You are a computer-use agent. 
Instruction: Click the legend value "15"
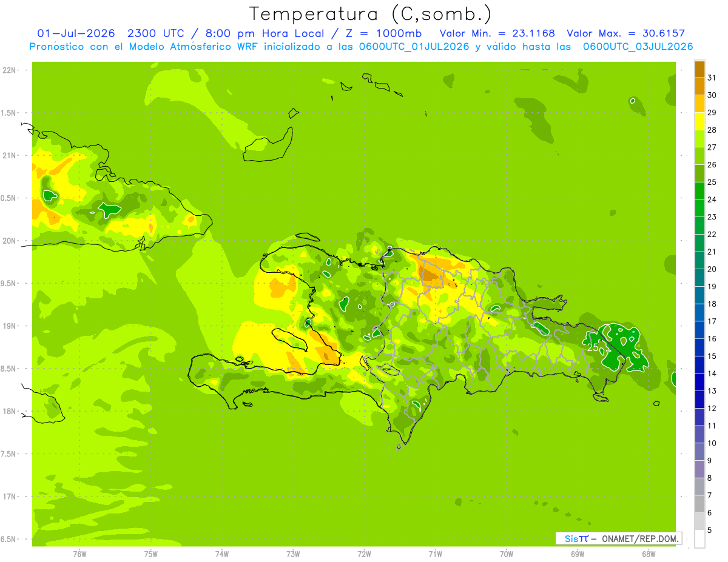coord(712,356)
